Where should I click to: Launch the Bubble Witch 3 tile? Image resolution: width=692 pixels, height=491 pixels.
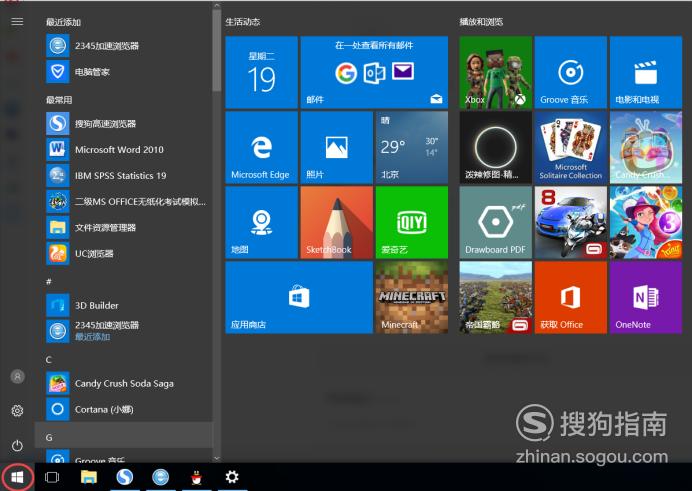[x=646, y=222]
